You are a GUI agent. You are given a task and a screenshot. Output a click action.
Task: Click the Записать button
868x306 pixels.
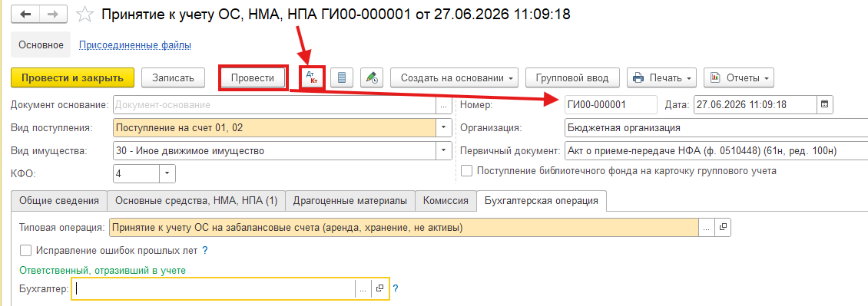tap(174, 78)
